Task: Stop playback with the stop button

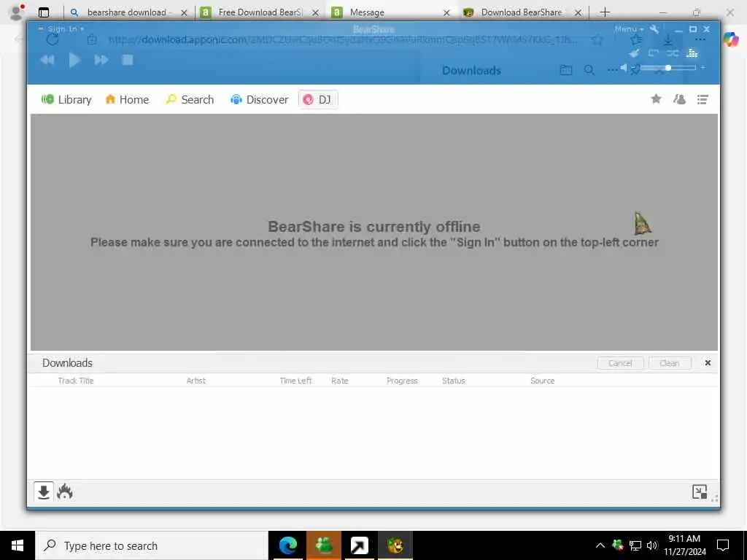Action: click(x=127, y=60)
